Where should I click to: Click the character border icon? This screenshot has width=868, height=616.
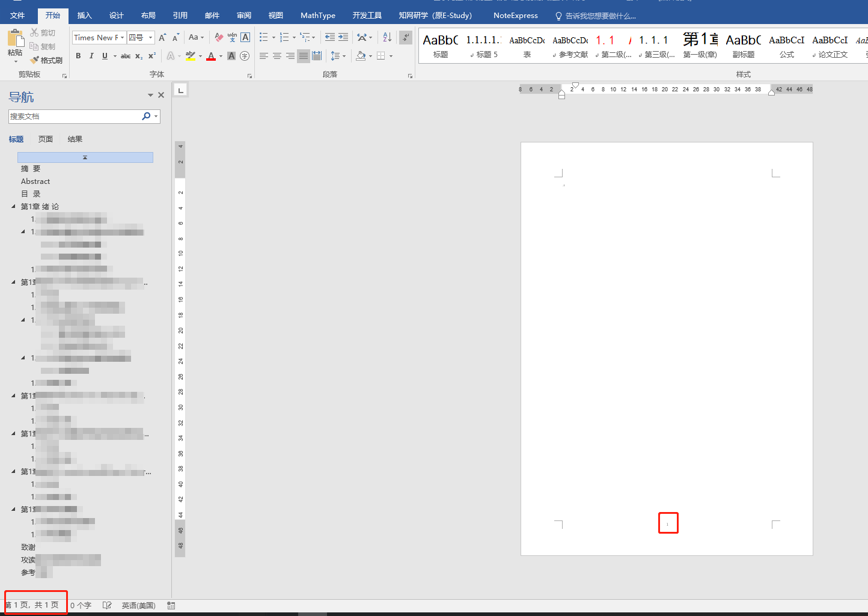(245, 37)
